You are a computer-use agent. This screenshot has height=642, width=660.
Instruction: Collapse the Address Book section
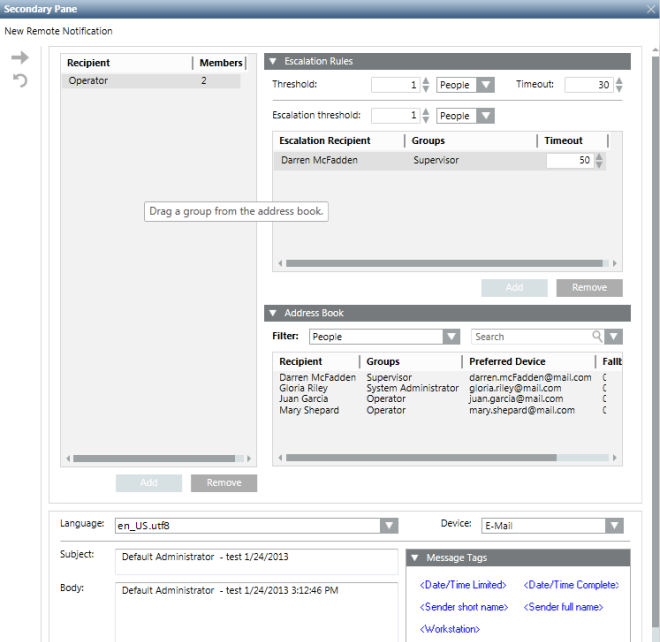pyautogui.click(x=273, y=313)
